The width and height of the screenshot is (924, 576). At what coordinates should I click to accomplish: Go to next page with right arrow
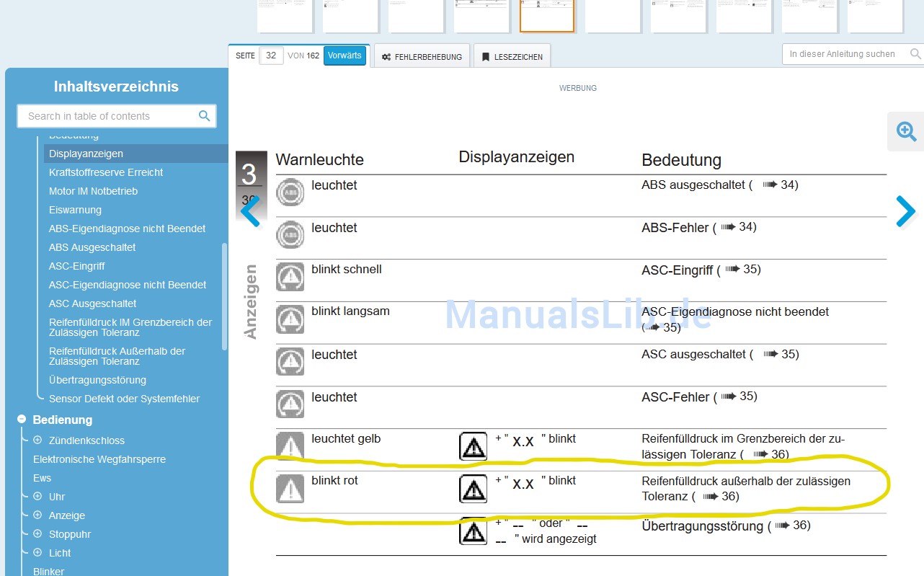point(905,212)
